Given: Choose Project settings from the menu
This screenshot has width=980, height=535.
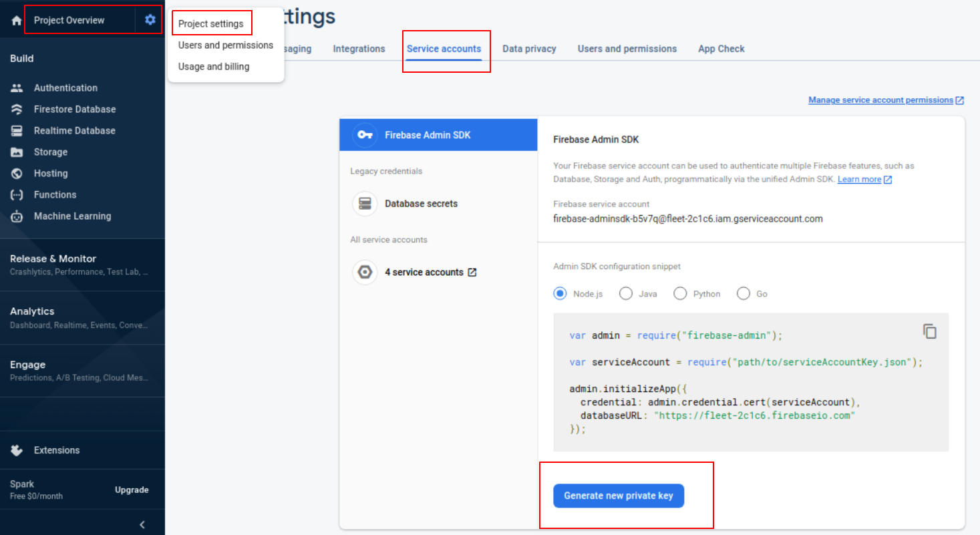Looking at the screenshot, I should [x=211, y=24].
